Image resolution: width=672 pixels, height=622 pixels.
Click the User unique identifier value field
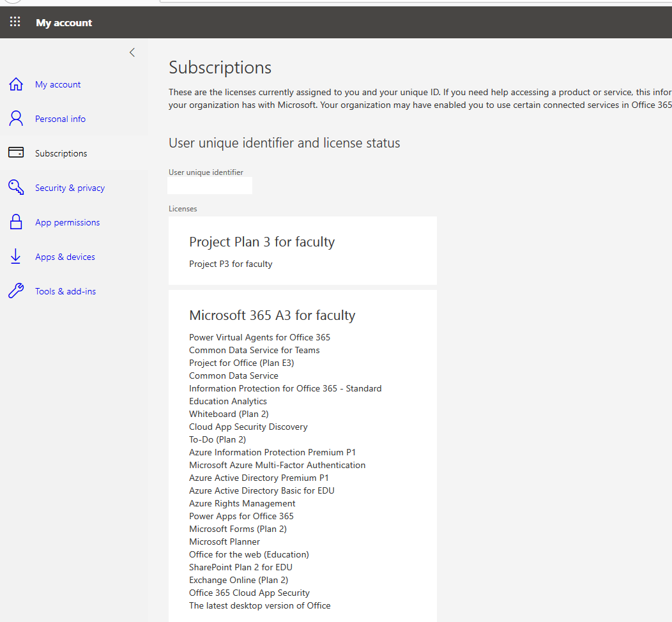210,185
